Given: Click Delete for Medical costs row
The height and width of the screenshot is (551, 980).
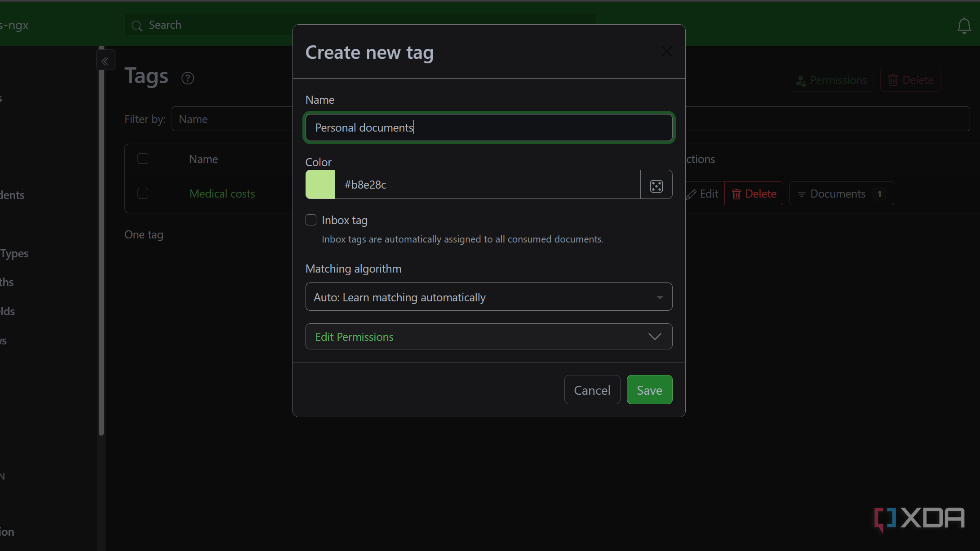Looking at the screenshot, I should (x=754, y=194).
